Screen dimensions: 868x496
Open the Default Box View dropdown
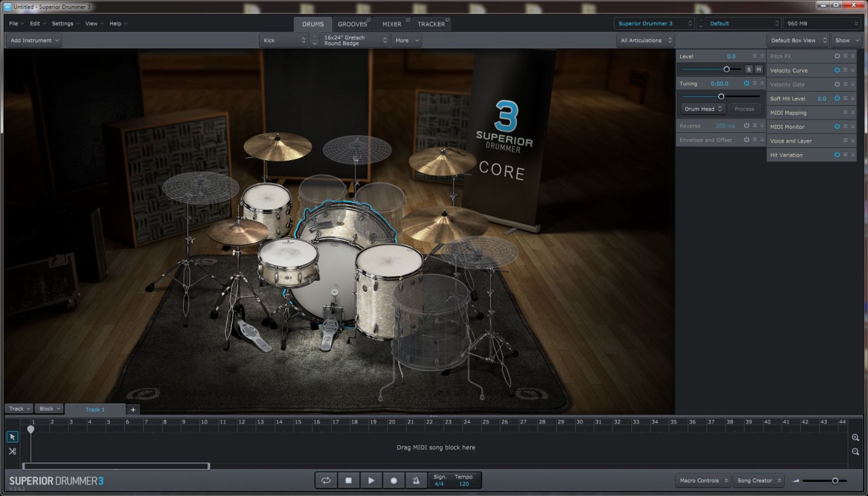799,41
